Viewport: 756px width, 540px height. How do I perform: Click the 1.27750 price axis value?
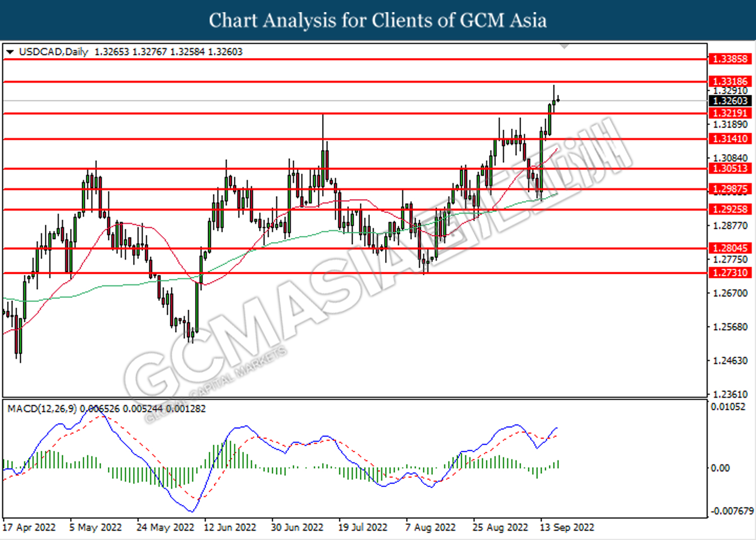click(x=730, y=260)
